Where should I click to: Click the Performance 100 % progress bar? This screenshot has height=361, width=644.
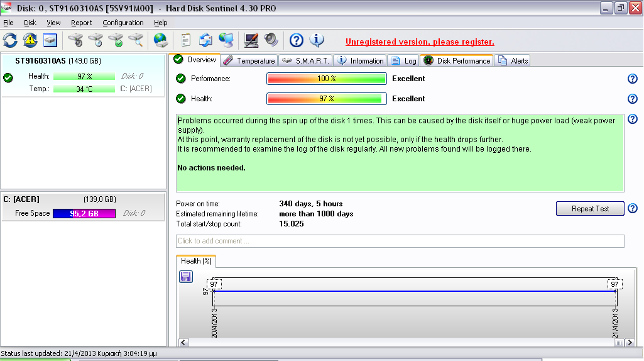coord(327,79)
